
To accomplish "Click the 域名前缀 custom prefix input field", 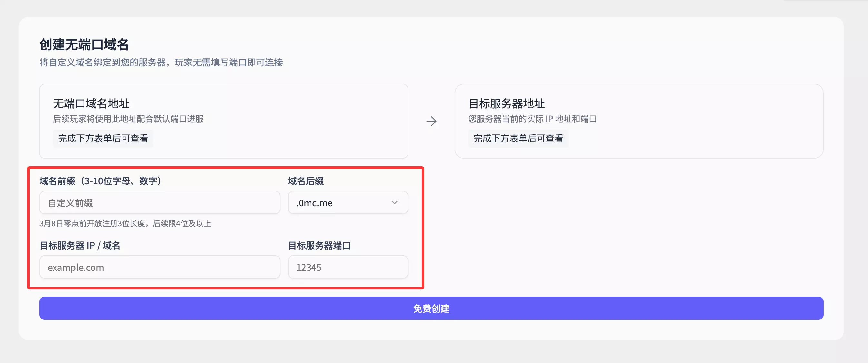I will [159, 202].
